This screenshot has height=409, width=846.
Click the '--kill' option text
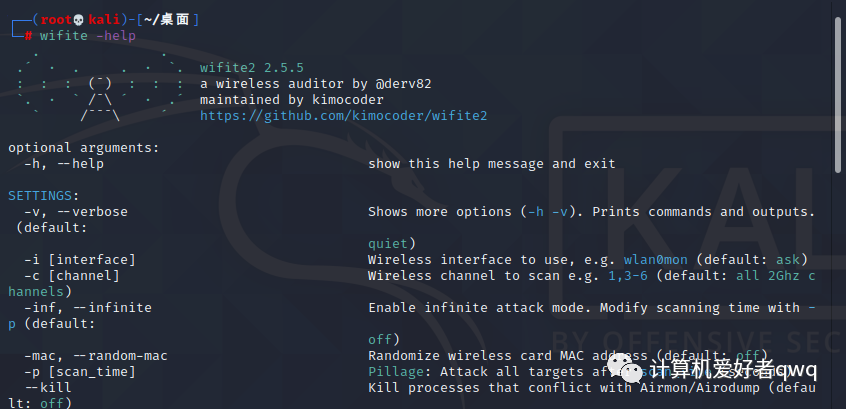point(47,388)
